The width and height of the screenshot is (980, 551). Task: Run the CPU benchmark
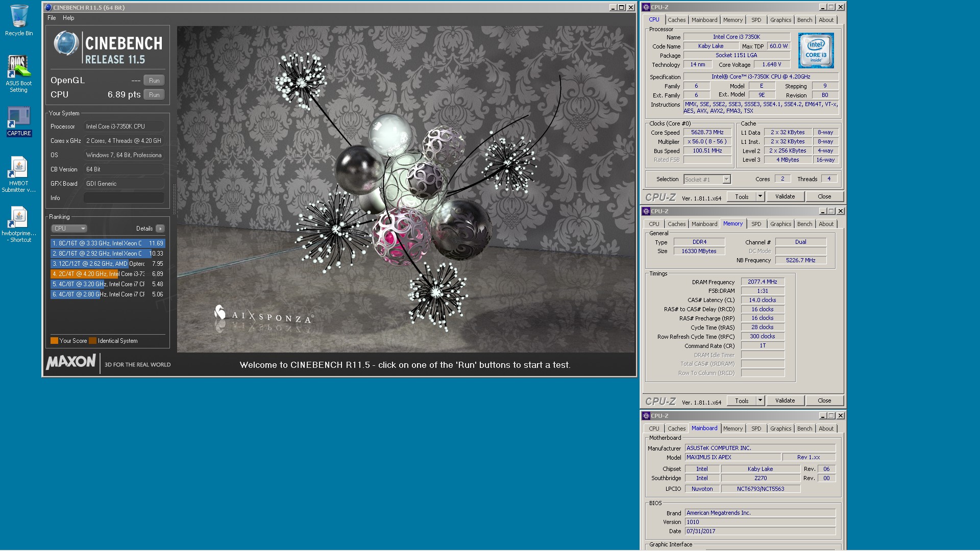[x=154, y=95]
